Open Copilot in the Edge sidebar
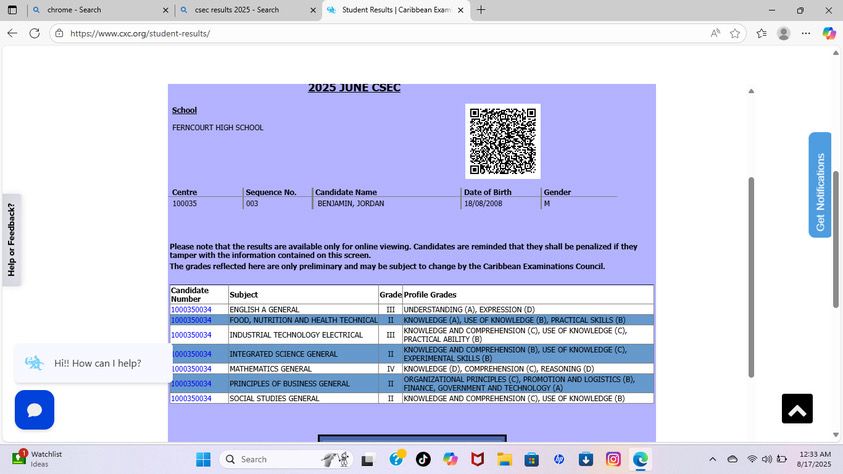This screenshot has width=843, height=474. pos(829,33)
